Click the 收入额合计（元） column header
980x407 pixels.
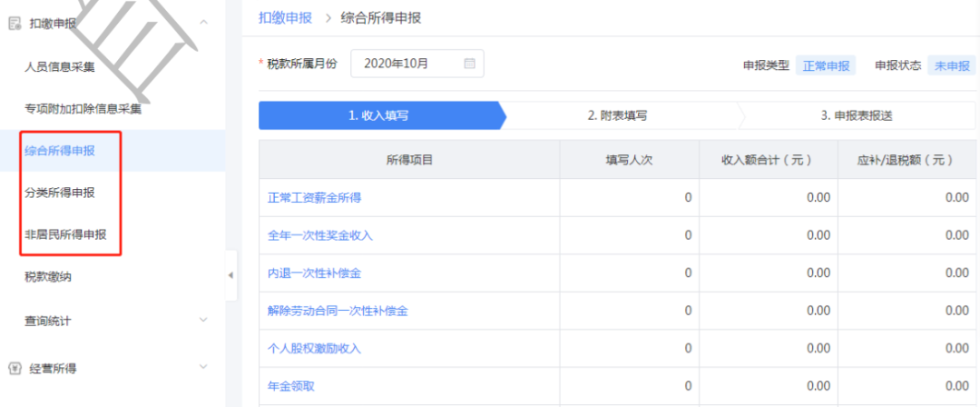point(769,160)
